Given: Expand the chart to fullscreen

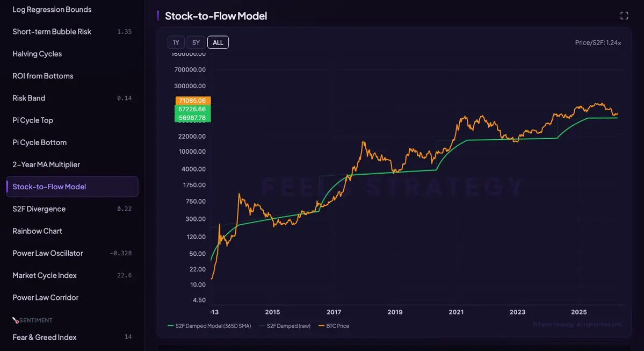Looking at the screenshot, I should click(624, 16).
